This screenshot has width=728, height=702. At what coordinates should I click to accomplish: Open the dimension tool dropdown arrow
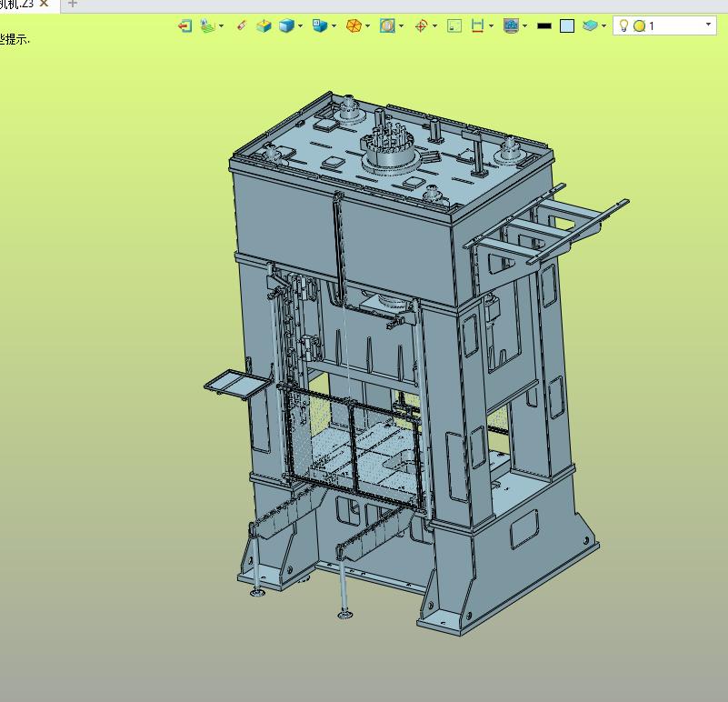[491, 26]
